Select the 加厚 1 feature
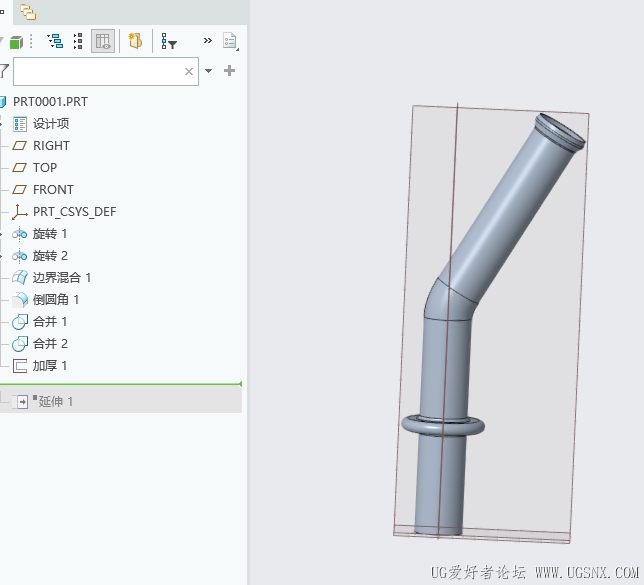Viewport: 644px width, 585px height. coord(50,366)
